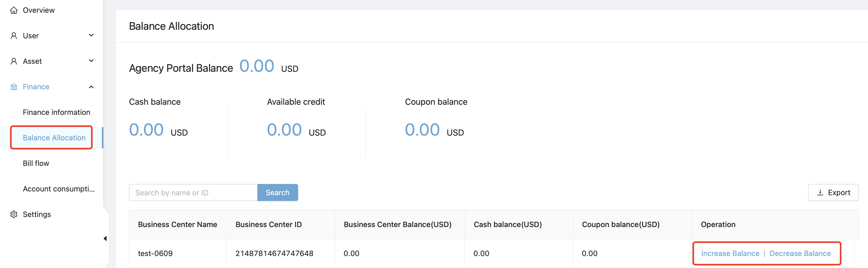
Task: Expand the User menu chevron
Action: 91,35
